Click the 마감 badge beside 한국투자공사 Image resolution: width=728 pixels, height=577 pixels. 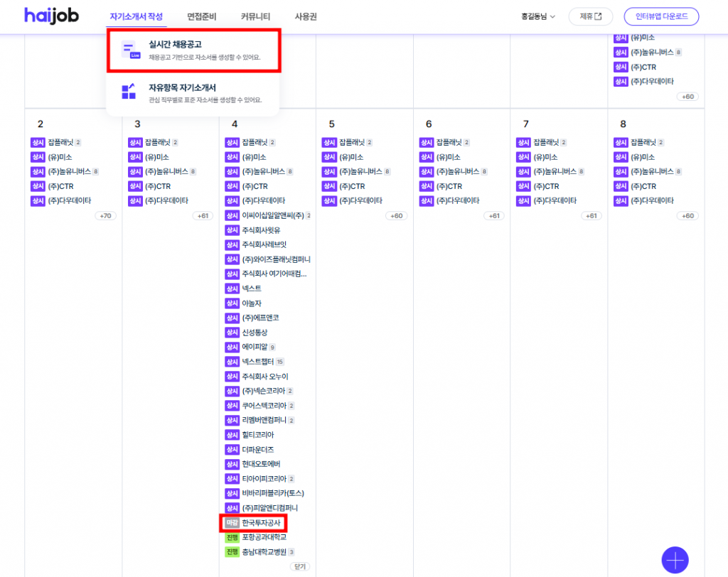pos(232,523)
